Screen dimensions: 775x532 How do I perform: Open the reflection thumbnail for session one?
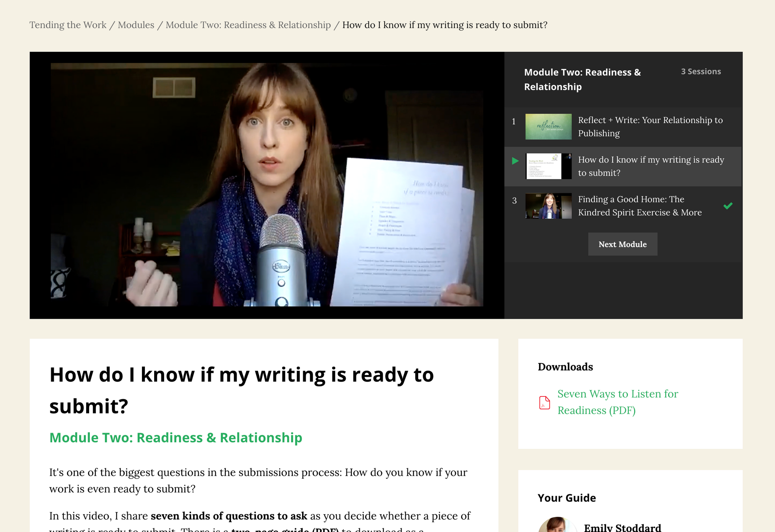coord(548,127)
